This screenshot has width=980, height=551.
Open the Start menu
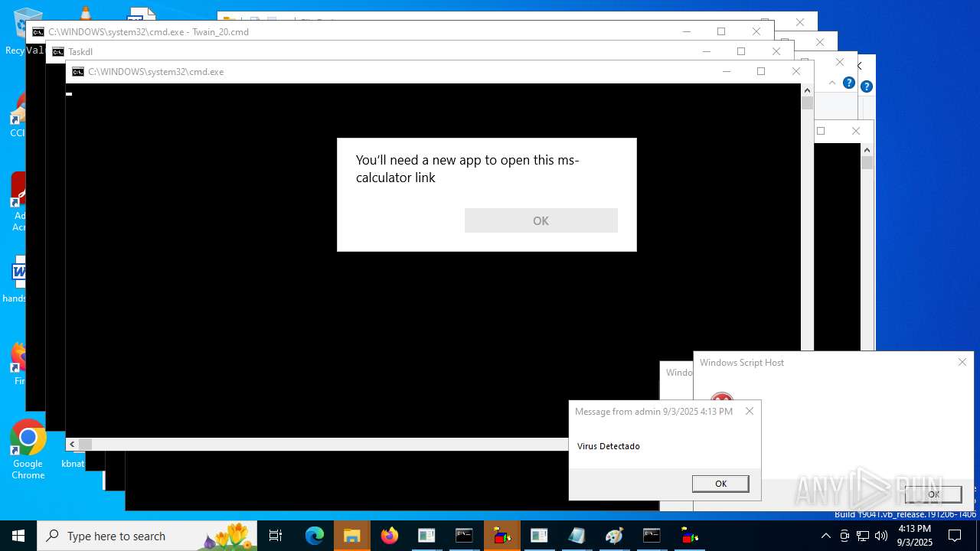(18, 536)
